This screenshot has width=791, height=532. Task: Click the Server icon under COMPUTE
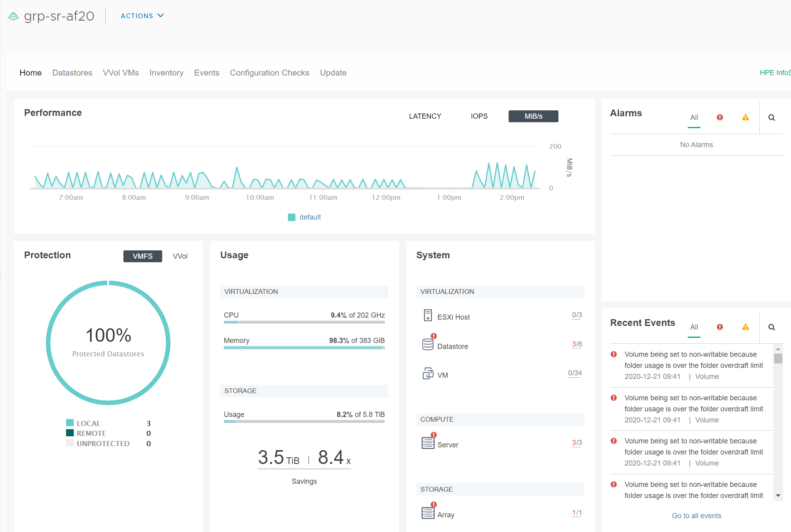tap(428, 442)
